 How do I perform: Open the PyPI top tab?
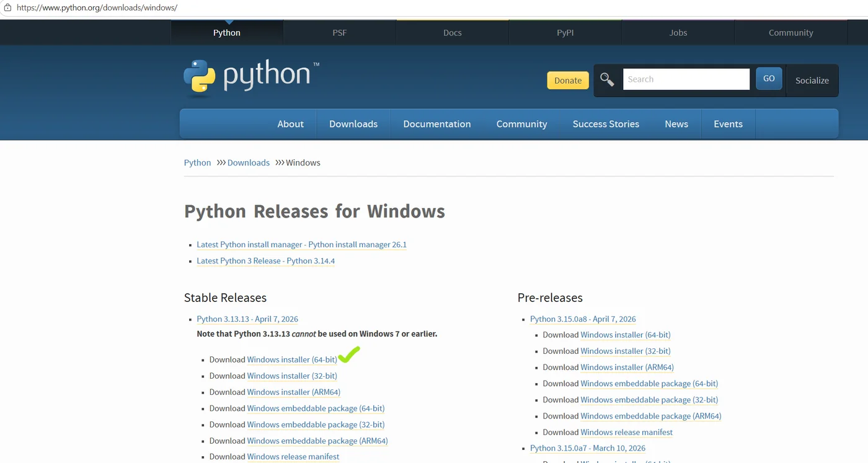[x=565, y=33]
